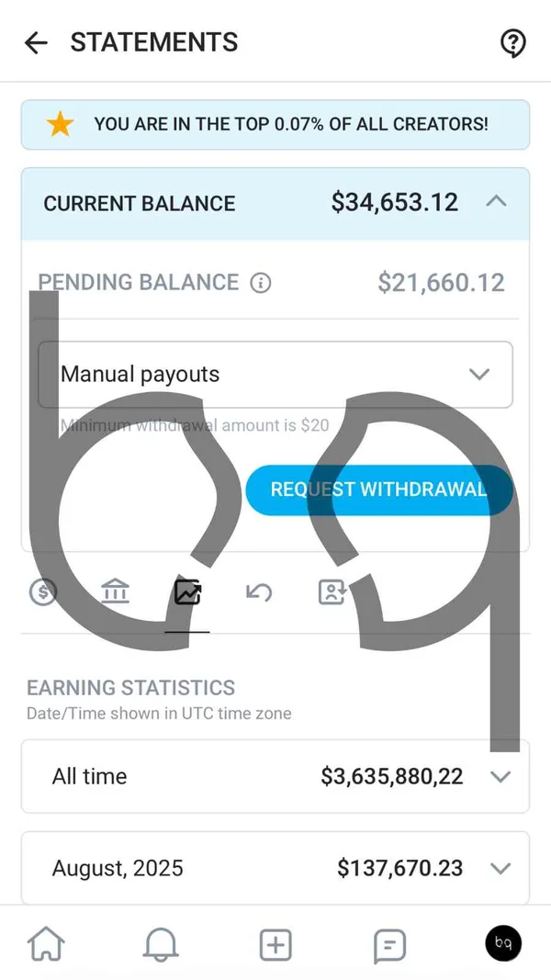View the statistics chart icon

187,592
